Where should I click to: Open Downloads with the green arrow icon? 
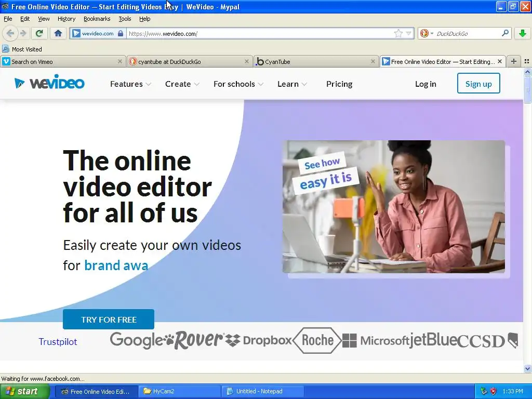click(x=523, y=33)
